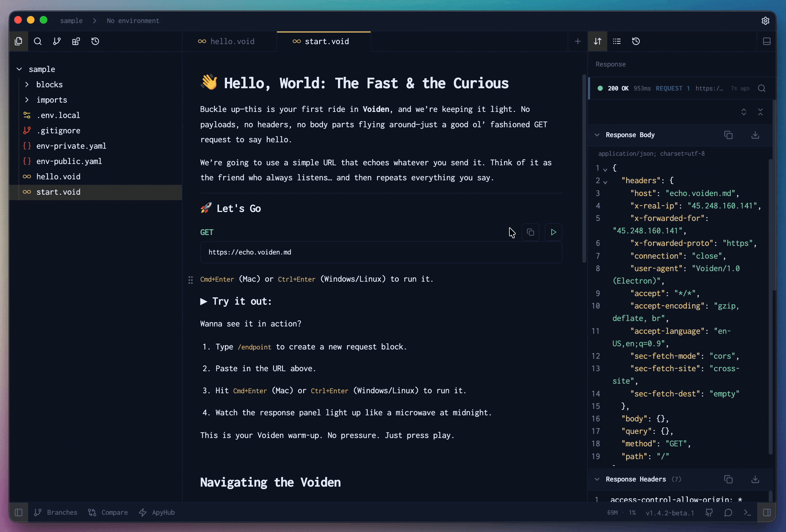Download the Response Body

pos(755,135)
